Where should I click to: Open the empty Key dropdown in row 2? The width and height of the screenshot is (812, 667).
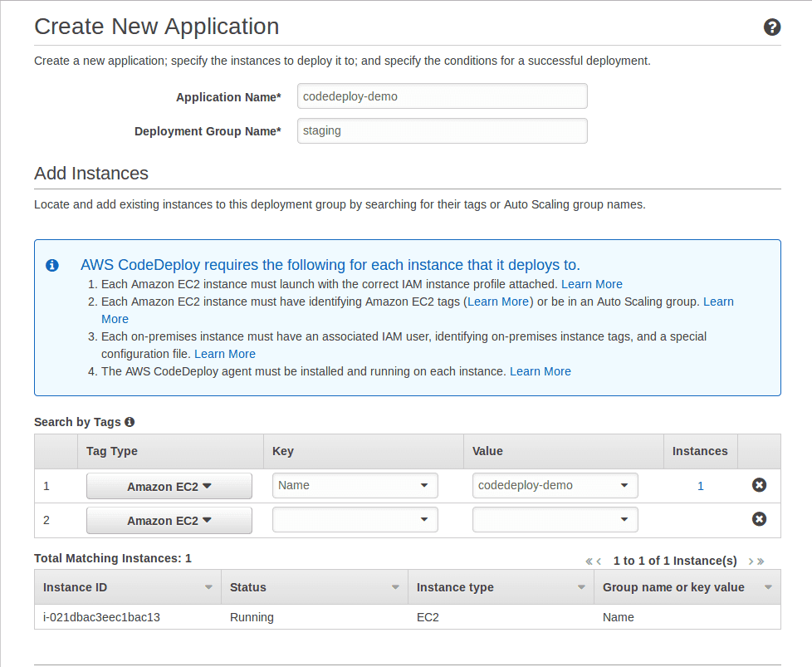point(355,519)
